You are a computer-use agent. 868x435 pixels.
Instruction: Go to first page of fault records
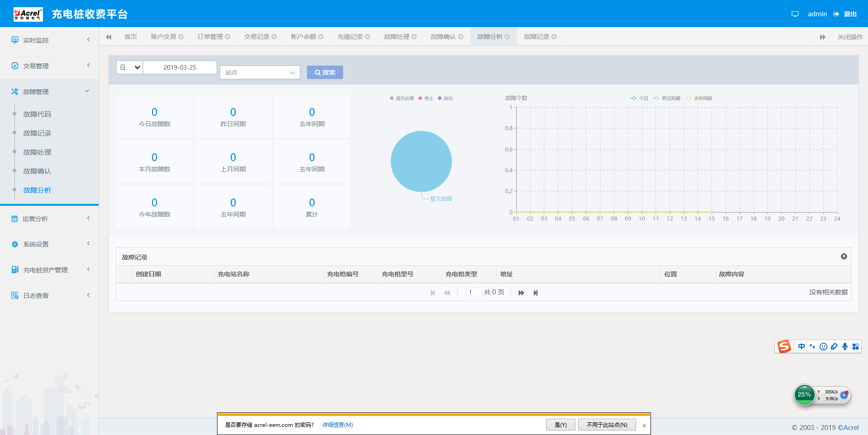433,293
